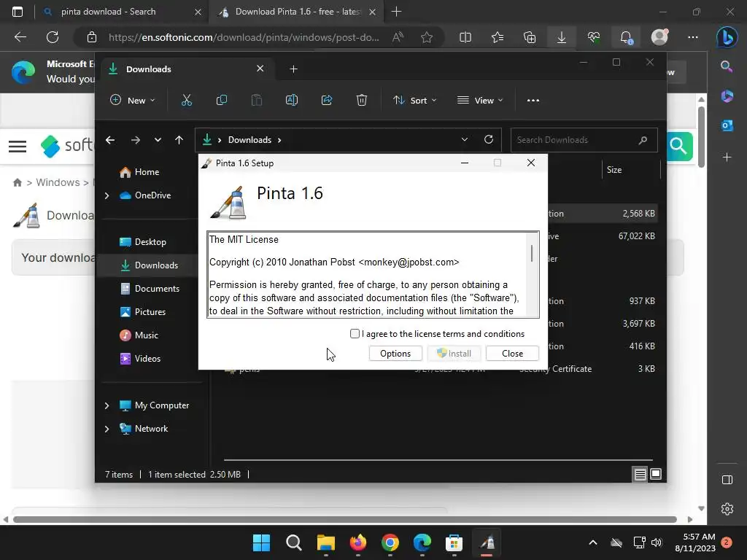The width and height of the screenshot is (747, 560).
Task: Click the copy icon in Explorer toolbar
Action: click(x=222, y=101)
